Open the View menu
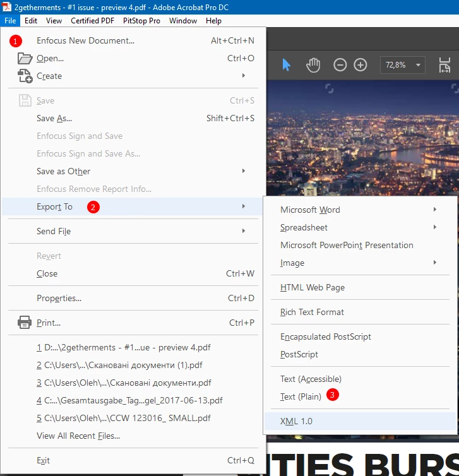459x476 pixels. [x=54, y=21]
